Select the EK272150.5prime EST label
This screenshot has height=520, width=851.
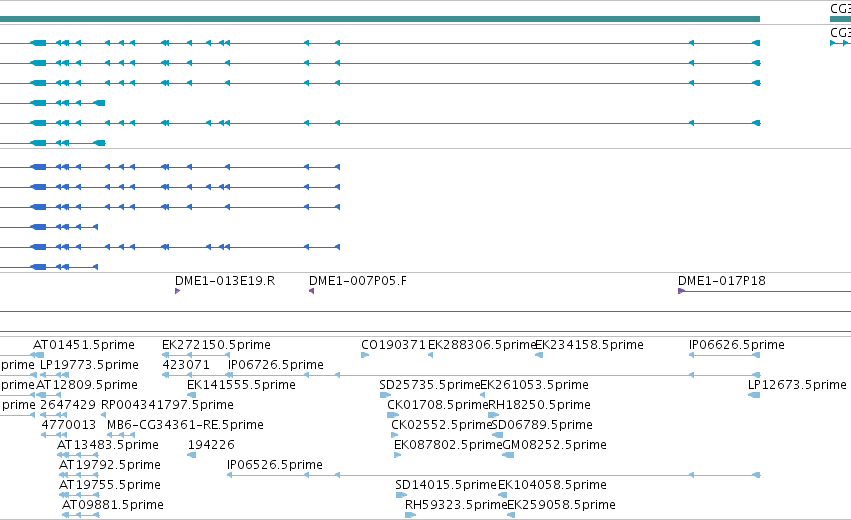[x=216, y=345]
